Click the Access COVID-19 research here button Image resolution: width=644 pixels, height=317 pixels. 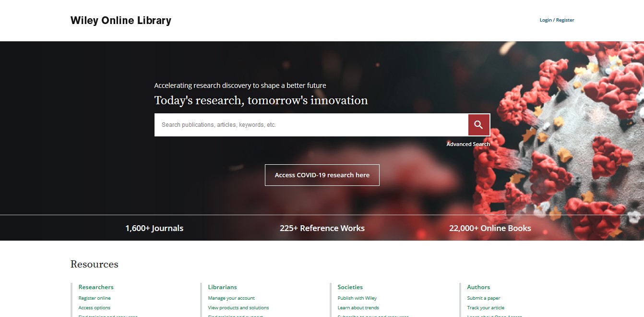(322, 175)
